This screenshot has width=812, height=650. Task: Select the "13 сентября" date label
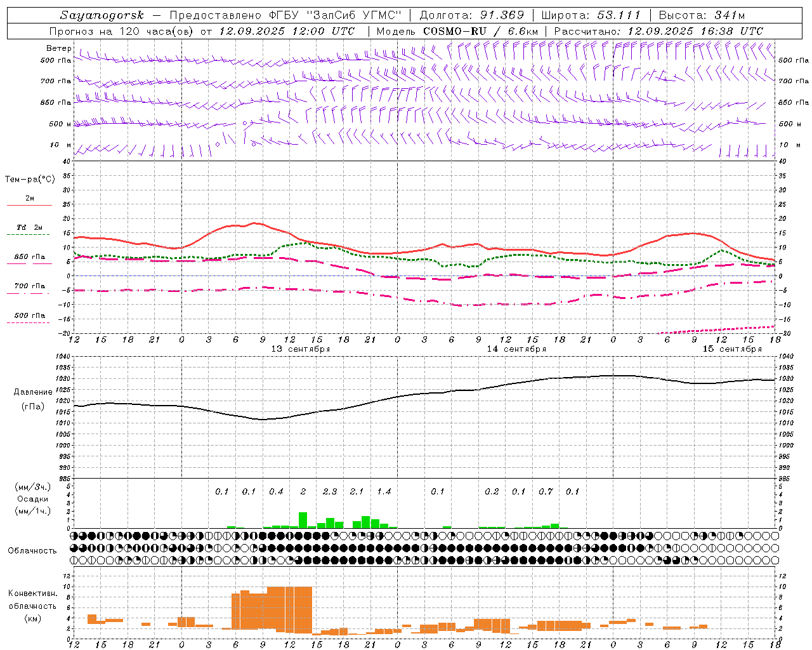click(x=301, y=349)
